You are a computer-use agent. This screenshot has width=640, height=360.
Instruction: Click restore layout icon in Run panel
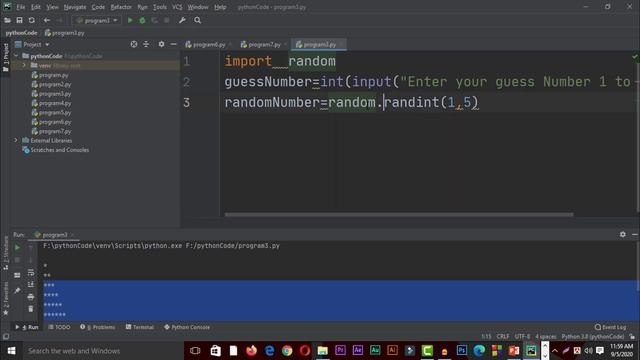coord(17,276)
